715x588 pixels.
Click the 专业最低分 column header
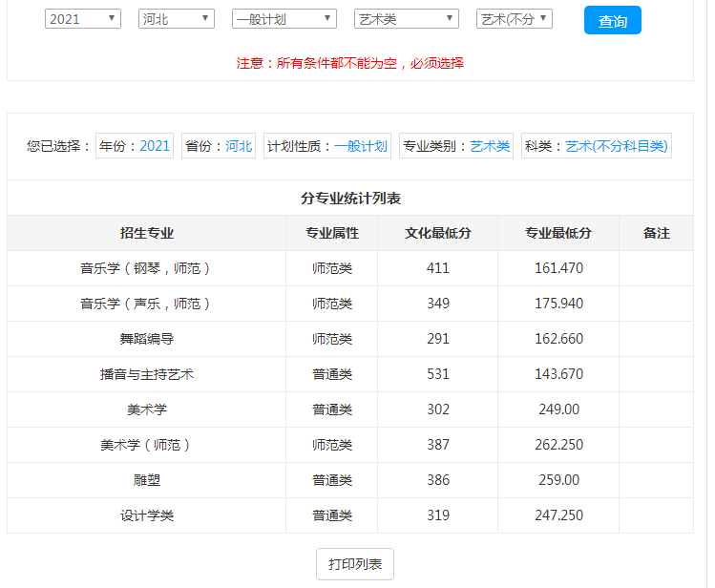pos(558,233)
